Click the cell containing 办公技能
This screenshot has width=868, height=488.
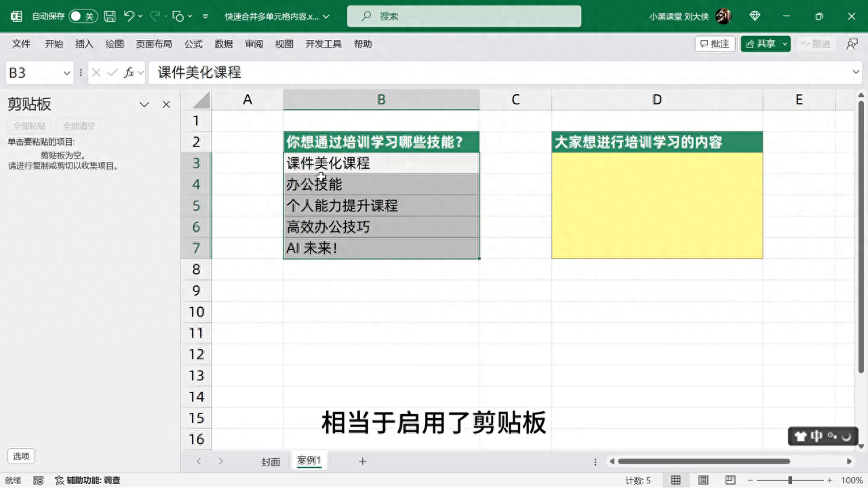pos(381,184)
